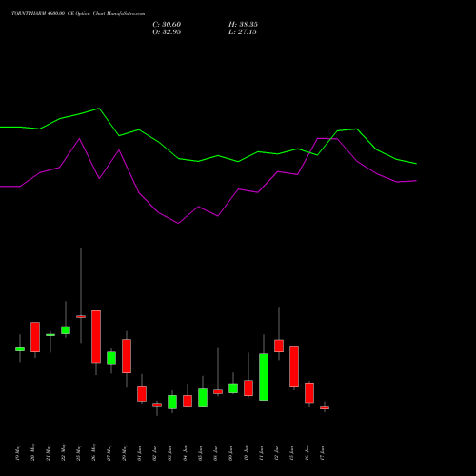Click the 22 May date label

[x=63, y=453]
